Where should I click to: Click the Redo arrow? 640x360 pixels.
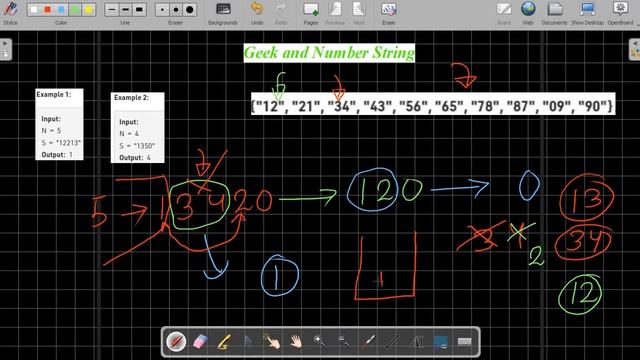[280, 13]
